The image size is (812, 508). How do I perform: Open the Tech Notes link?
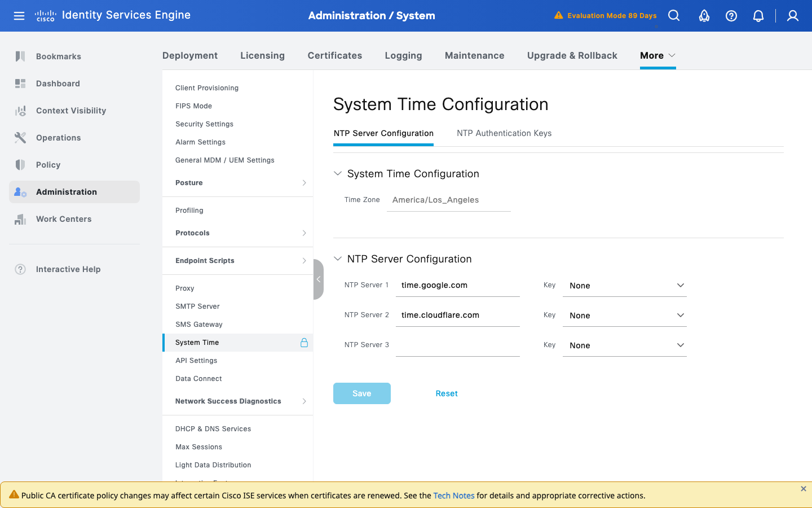(454, 496)
